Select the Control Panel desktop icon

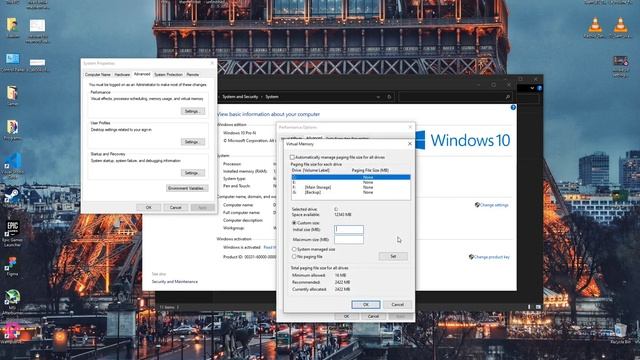pos(12,59)
